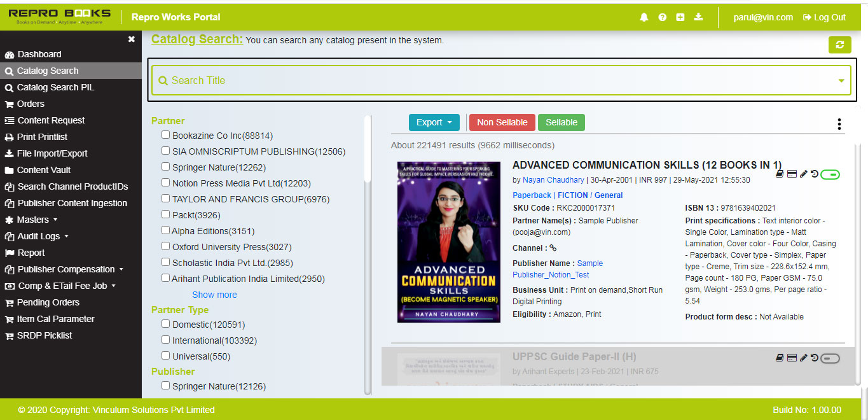Screen dimensions: 868x420
Task: Go to Content Vault in sidebar
Action: [44, 170]
